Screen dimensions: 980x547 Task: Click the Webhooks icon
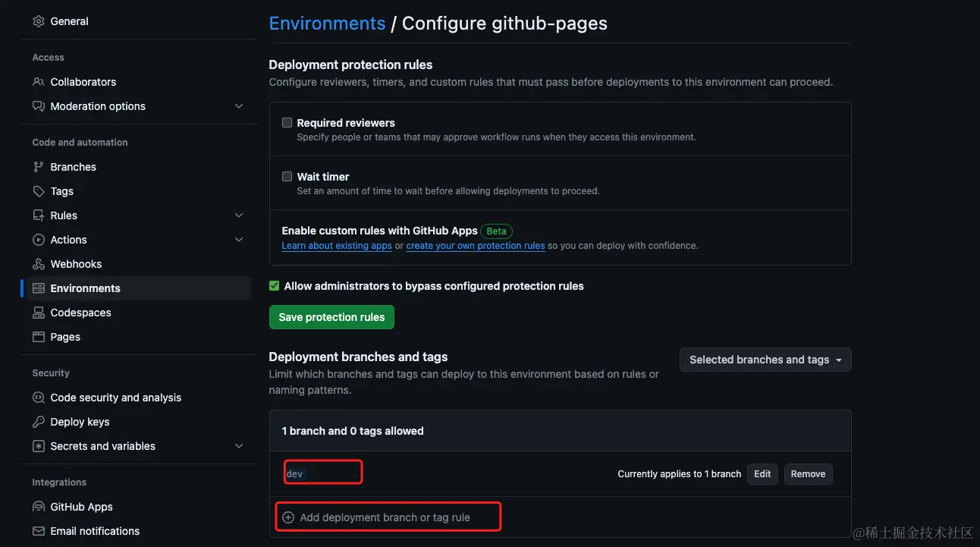click(39, 264)
